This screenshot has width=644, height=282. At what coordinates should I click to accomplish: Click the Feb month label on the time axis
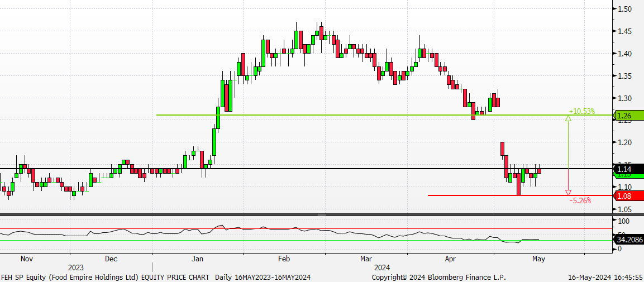[284, 259]
